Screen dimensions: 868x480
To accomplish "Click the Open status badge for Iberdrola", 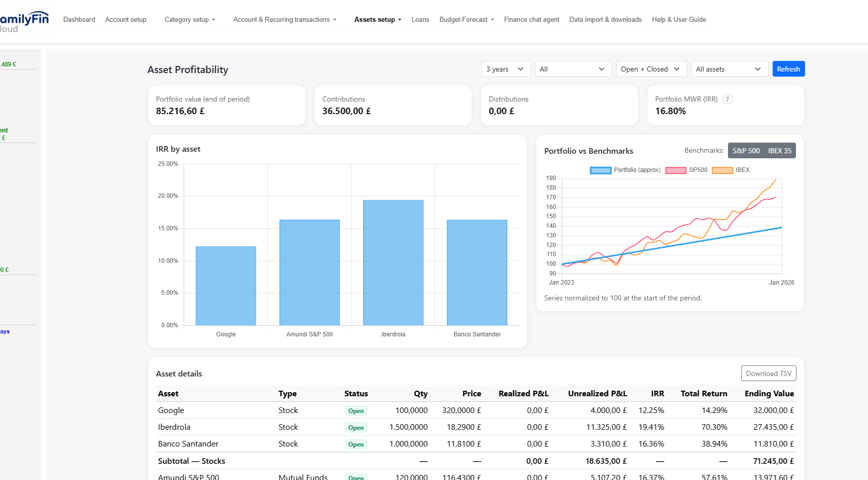I will point(356,428).
